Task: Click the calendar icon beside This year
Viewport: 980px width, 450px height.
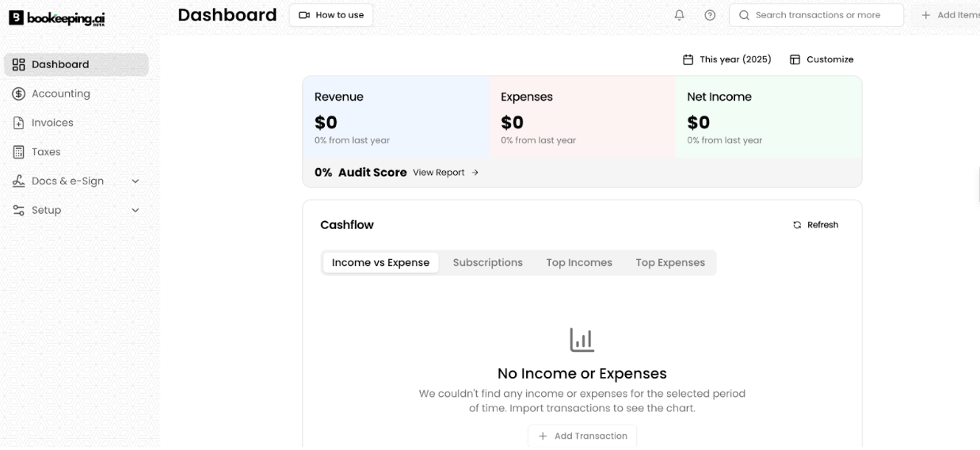Action: [688, 59]
